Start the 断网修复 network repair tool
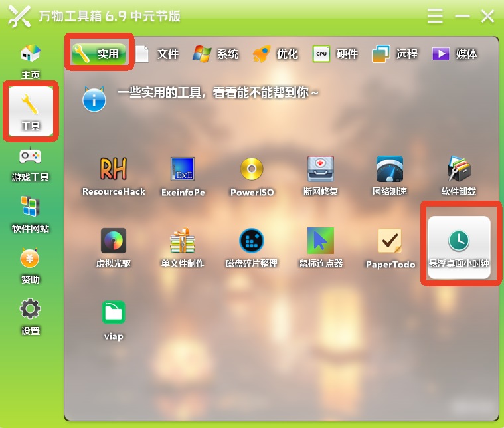Image resolution: width=504 pixels, height=428 pixels. tap(321, 176)
